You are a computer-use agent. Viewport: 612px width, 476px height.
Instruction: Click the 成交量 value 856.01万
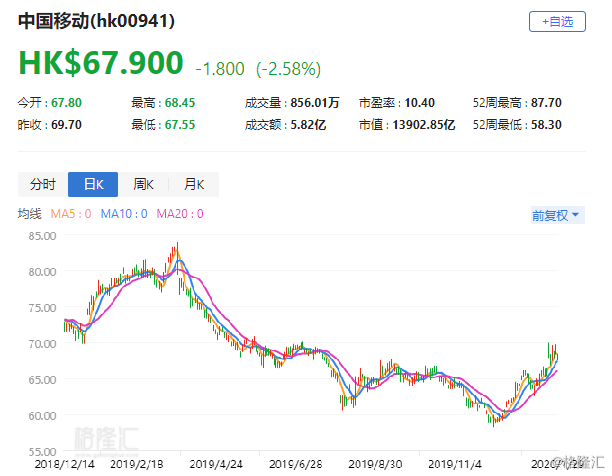point(315,103)
